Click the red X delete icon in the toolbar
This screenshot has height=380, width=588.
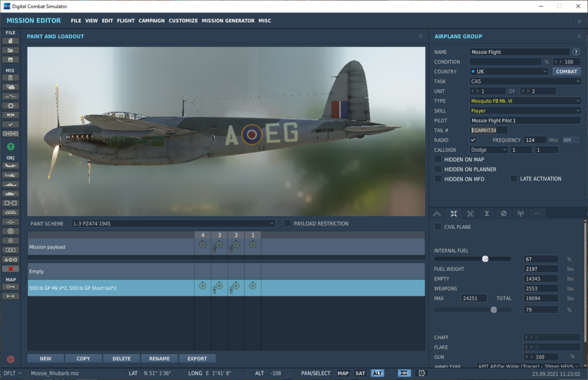click(11, 268)
